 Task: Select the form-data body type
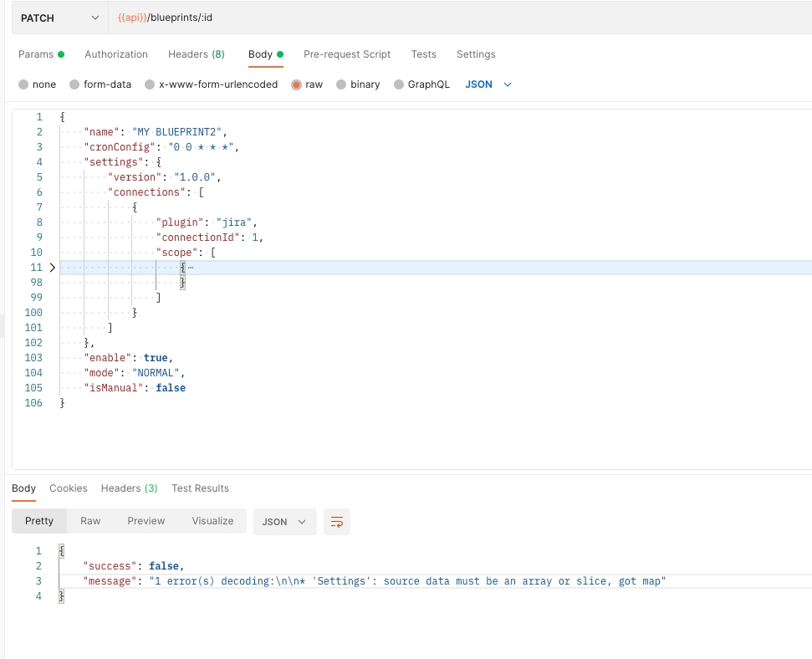pos(100,84)
